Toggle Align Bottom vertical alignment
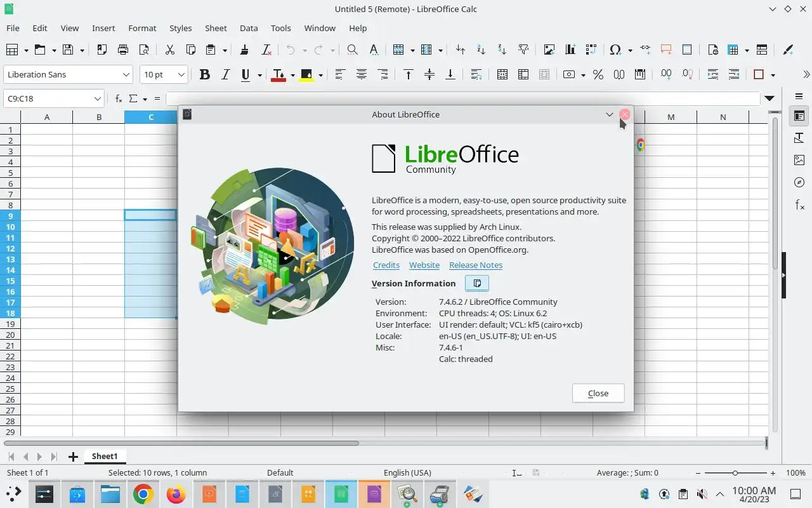 (x=450, y=75)
